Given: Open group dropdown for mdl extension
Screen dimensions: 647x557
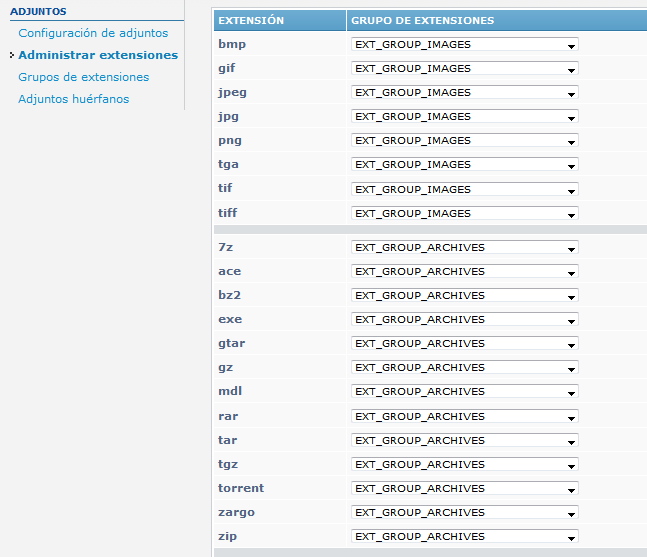Looking at the screenshot, I should point(464,392).
